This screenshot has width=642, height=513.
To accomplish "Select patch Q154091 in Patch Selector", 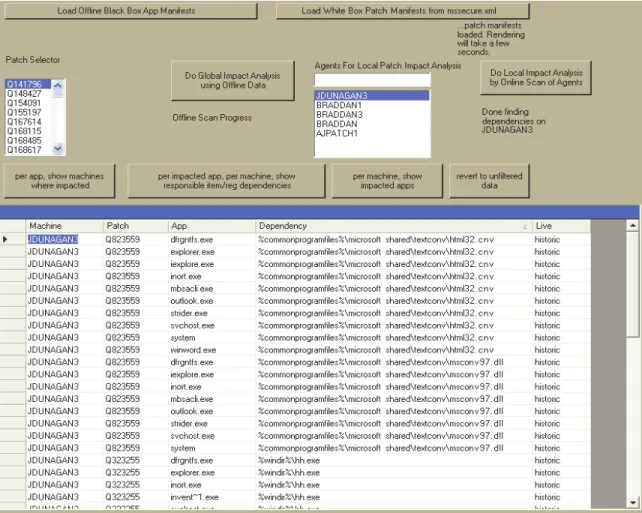I will tap(28, 103).
